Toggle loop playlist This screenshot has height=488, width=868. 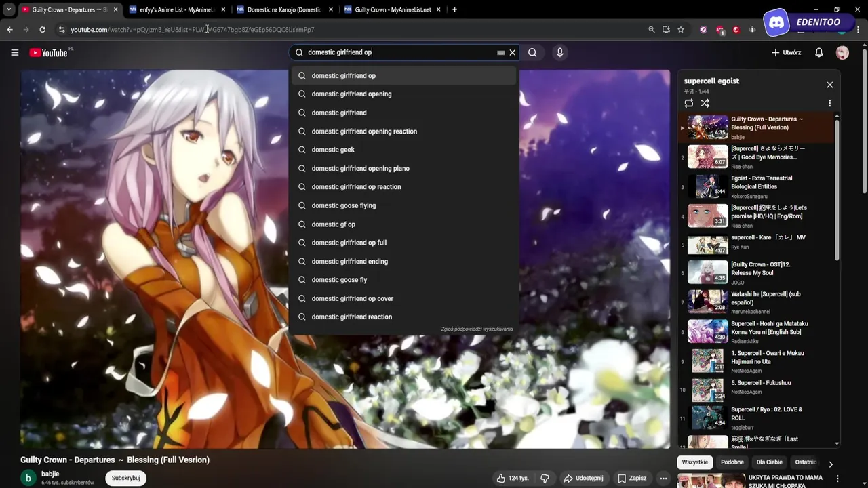[689, 104]
